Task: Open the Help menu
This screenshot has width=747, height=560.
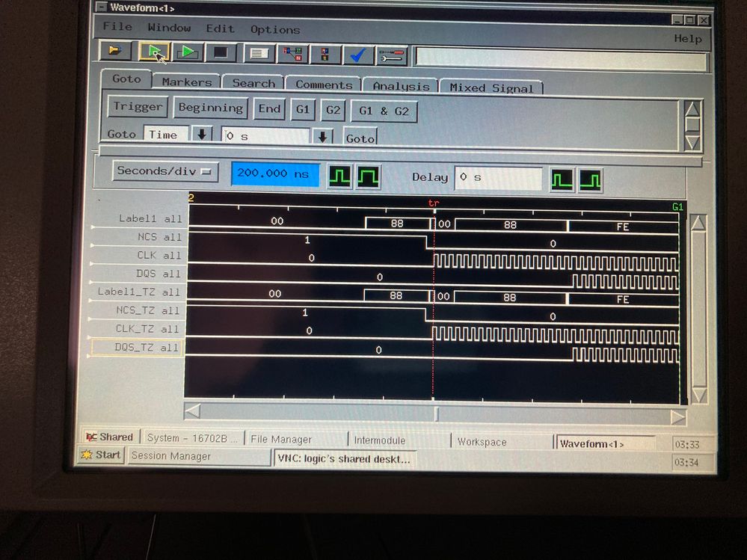Action: (687, 39)
